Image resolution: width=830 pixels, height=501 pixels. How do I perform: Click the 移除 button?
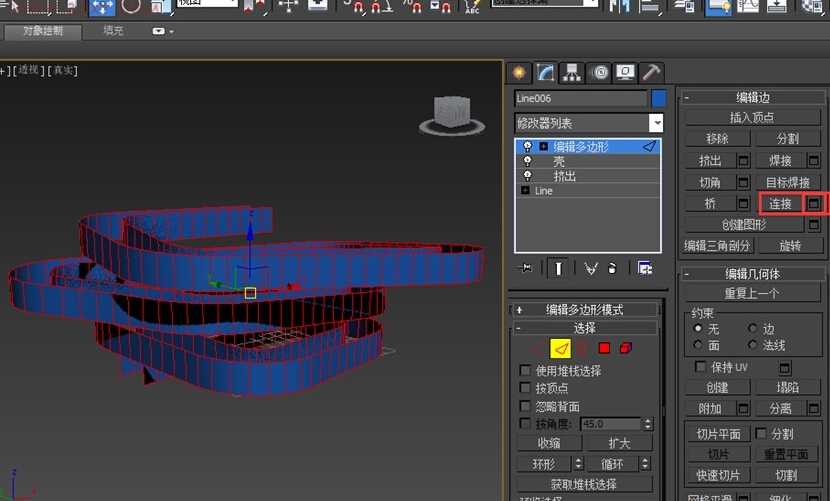coord(717,139)
